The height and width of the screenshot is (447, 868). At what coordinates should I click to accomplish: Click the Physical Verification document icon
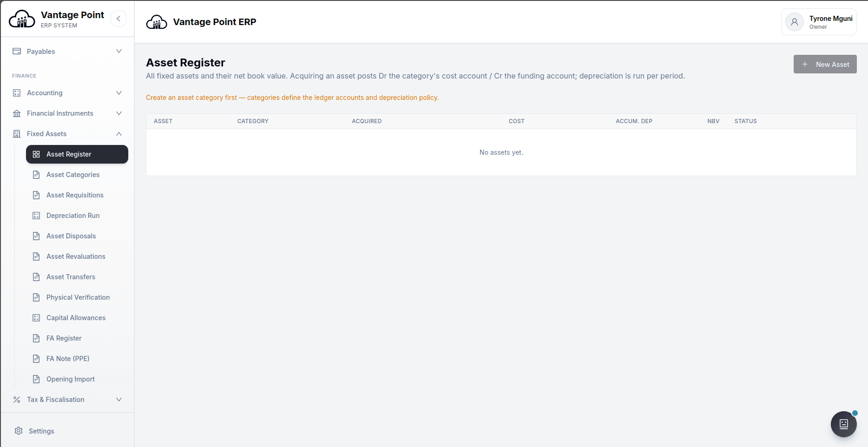pyautogui.click(x=36, y=297)
